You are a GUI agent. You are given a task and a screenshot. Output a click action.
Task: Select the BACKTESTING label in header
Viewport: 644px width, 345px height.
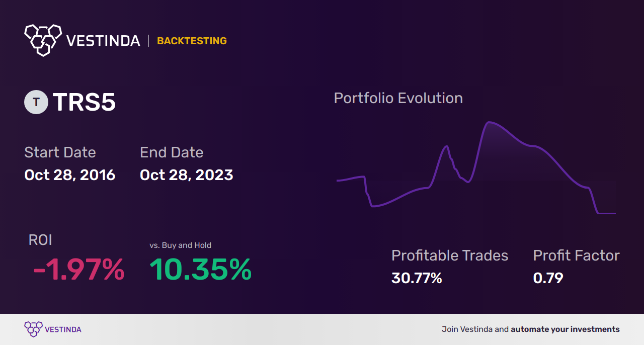click(192, 41)
